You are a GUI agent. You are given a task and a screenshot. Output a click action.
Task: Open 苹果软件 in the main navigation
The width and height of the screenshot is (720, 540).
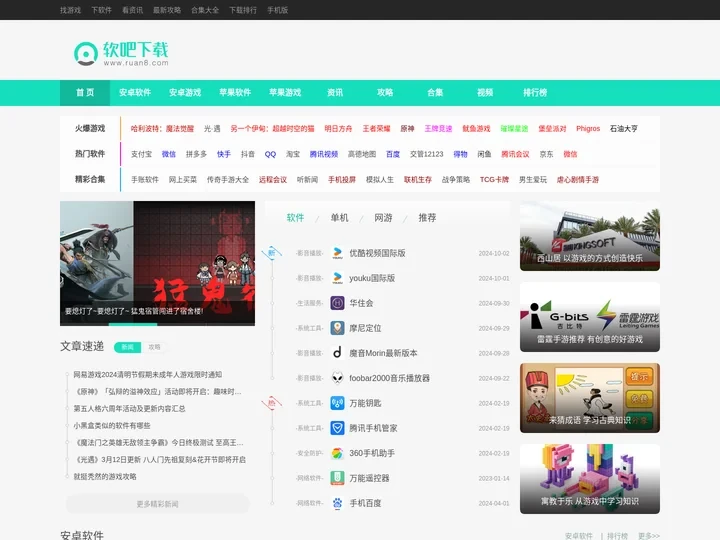(235, 93)
